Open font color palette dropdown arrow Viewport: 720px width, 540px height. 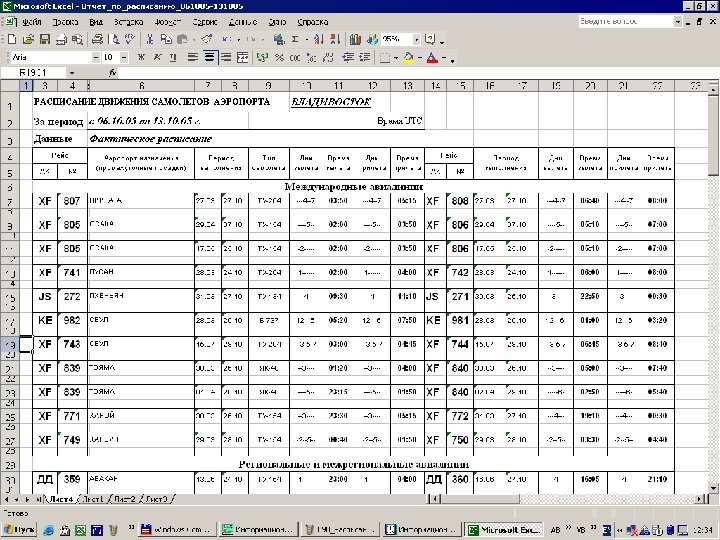coord(444,58)
